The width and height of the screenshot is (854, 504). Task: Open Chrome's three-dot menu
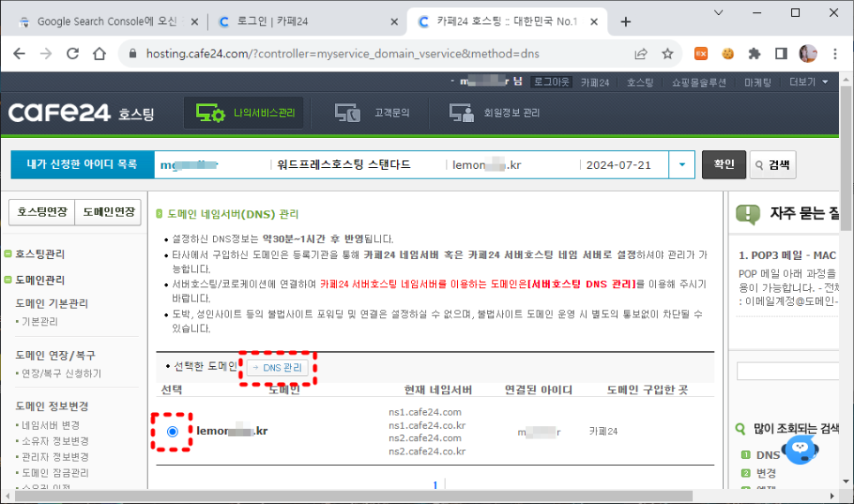point(835,53)
